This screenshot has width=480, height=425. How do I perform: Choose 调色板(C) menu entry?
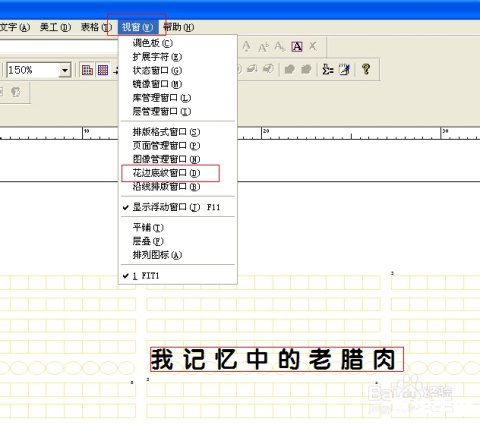178,43
